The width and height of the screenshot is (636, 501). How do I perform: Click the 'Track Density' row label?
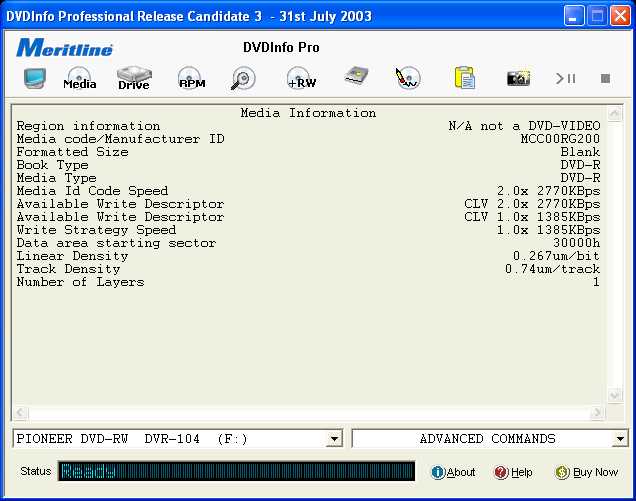[x=69, y=269]
